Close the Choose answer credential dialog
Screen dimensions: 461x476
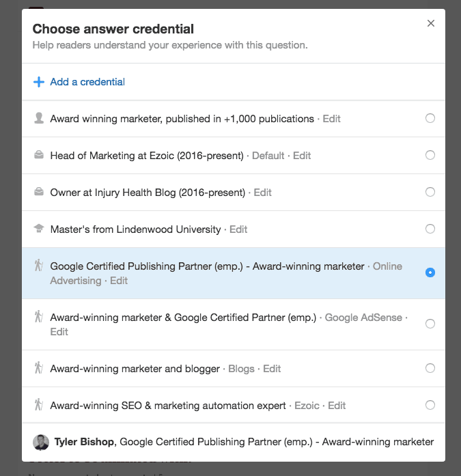(431, 23)
